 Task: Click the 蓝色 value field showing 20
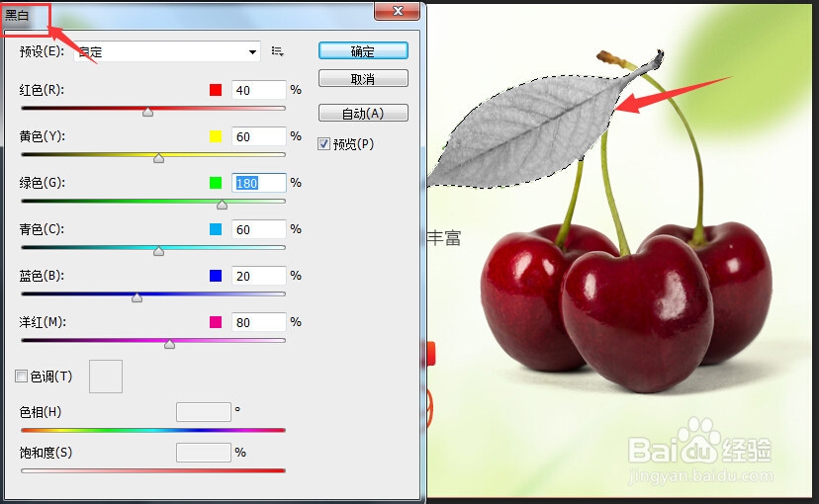click(x=259, y=276)
